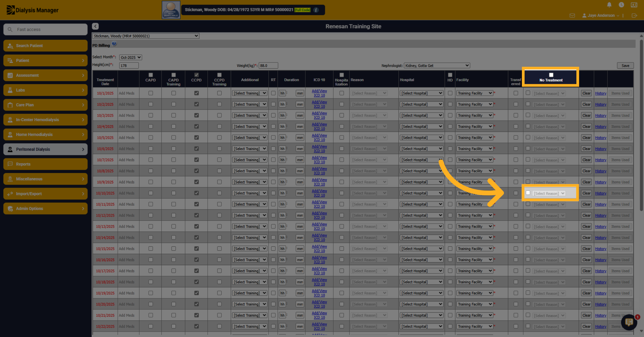Check CAPD checkbox for 10/2/2025
Viewport: 644px width, 337px height.
click(x=151, y=104)
